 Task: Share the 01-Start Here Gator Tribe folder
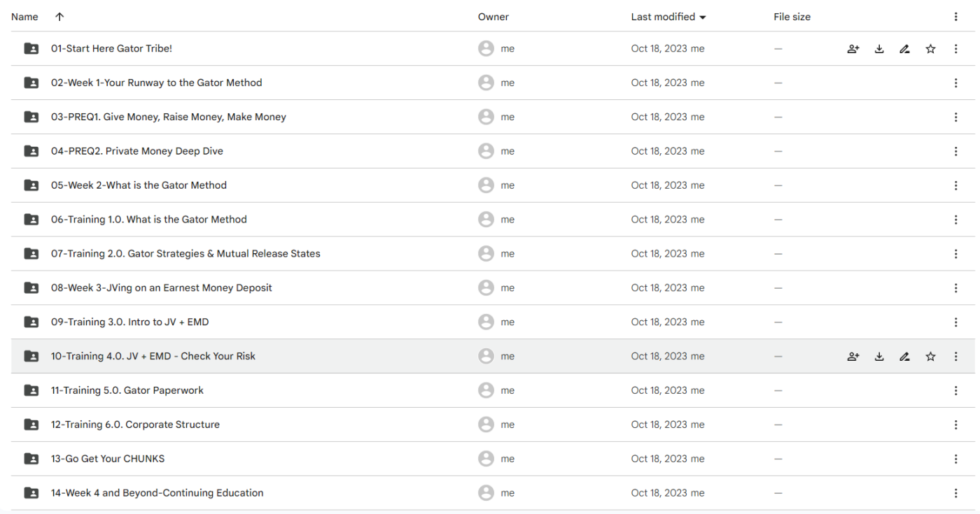[x=853, y=49]
